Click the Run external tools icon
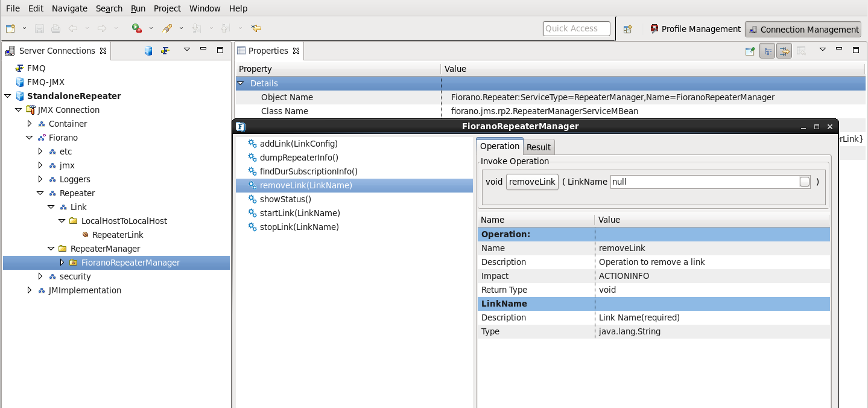 [x=137, y=28]
